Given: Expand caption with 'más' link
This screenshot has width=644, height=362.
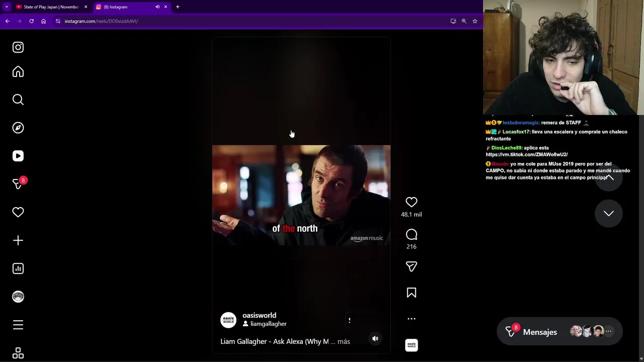Looking at the screenshot, I should click(x=344, y=341).
